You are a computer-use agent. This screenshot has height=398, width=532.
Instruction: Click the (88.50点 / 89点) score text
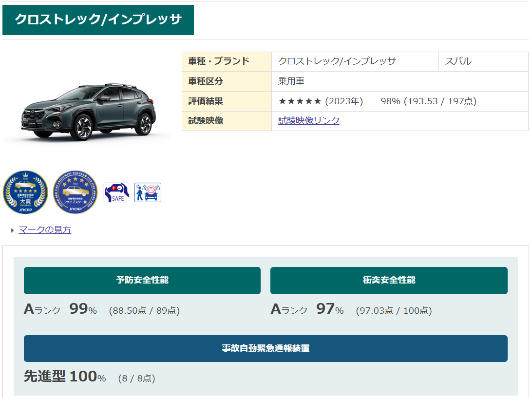(x=144, y=310)
